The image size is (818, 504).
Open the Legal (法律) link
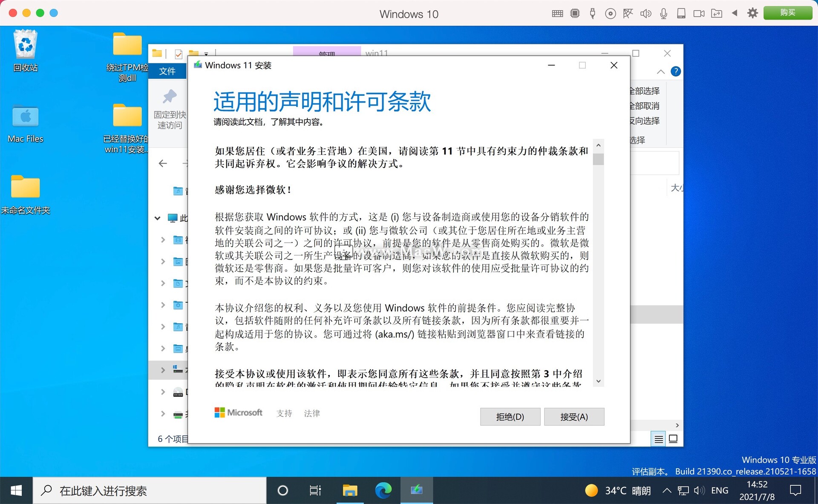tap(312, 413)
